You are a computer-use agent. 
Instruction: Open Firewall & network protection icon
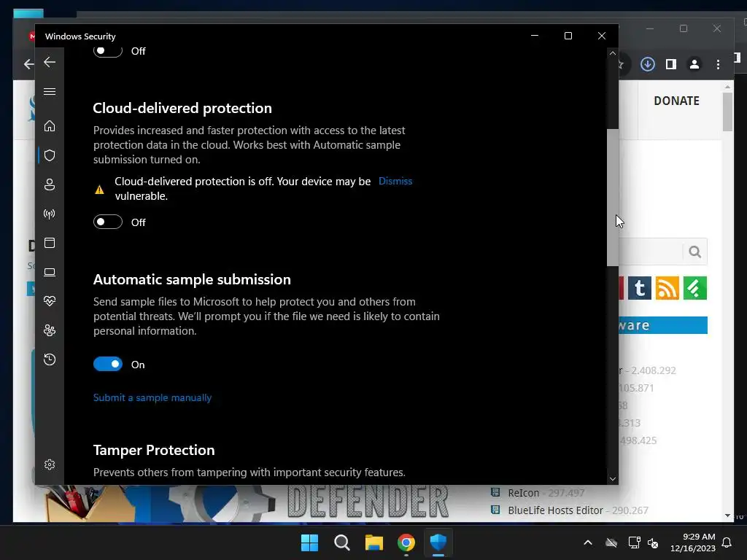click(50, 214)
